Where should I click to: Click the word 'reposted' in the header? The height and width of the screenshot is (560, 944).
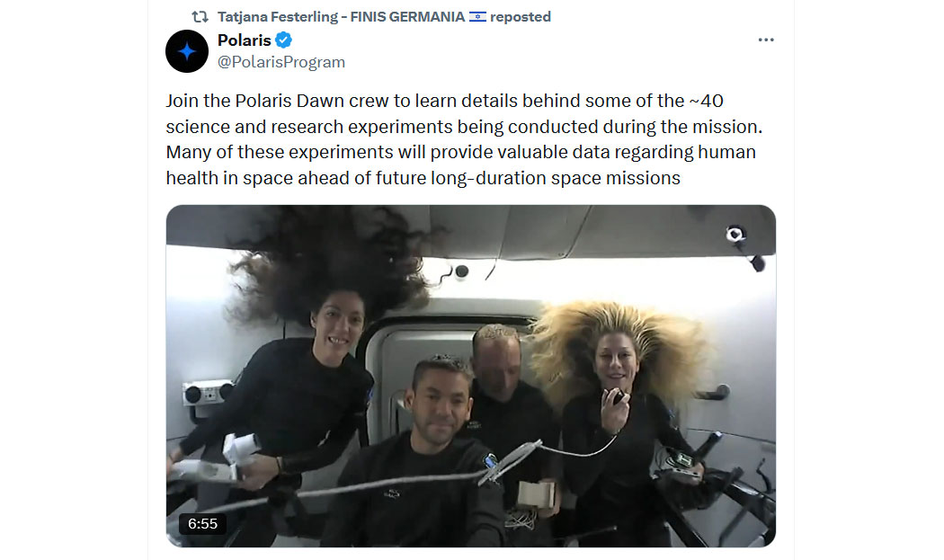[x=521, y=17]
